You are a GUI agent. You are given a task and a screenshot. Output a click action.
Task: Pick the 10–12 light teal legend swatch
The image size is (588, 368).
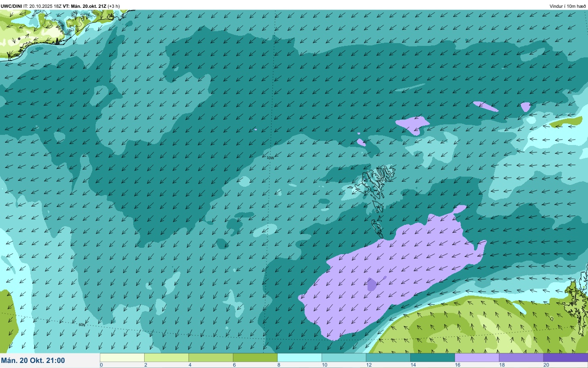(x=344, y=357)
